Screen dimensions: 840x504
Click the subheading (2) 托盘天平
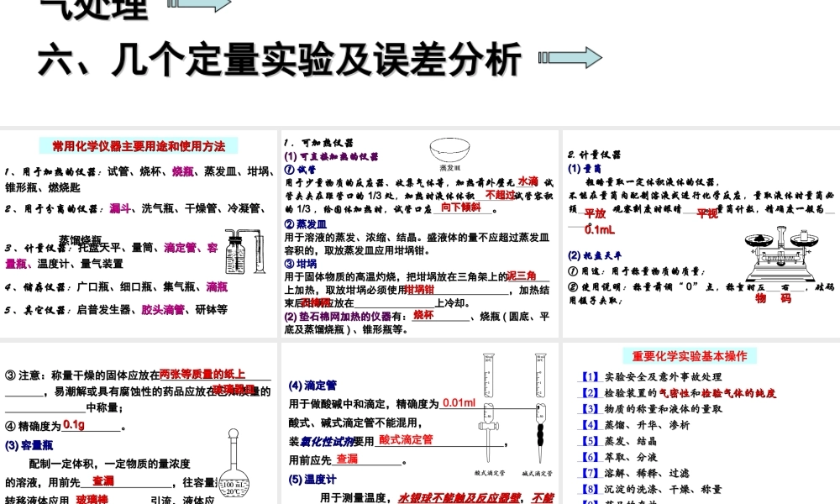coord(595,255)
